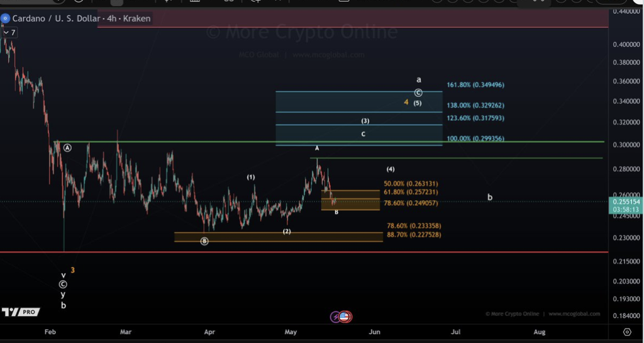The image size is (644, 343).
Task: Select the 88.70% (0.227528) retracement label
Action: coord(414,235)
